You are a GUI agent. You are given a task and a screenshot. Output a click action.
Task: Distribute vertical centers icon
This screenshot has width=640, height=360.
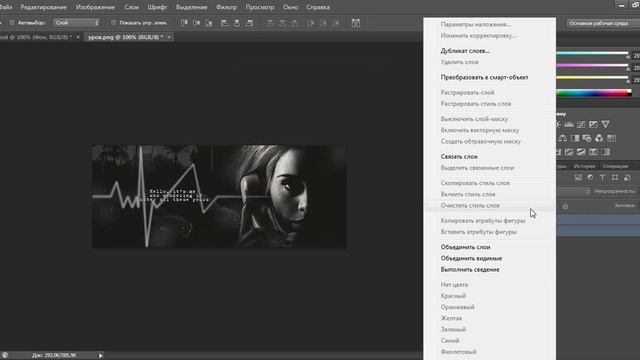[x=282, y=23]
